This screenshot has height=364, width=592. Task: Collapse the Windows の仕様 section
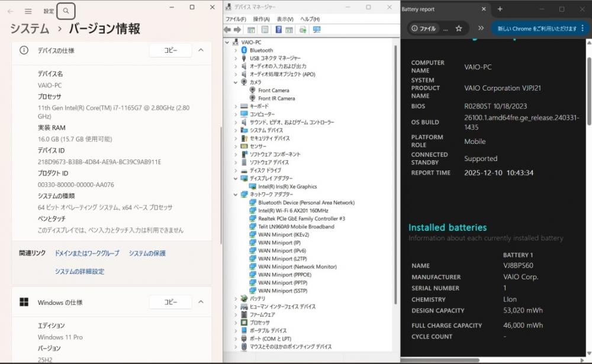[x=201, y=302]
